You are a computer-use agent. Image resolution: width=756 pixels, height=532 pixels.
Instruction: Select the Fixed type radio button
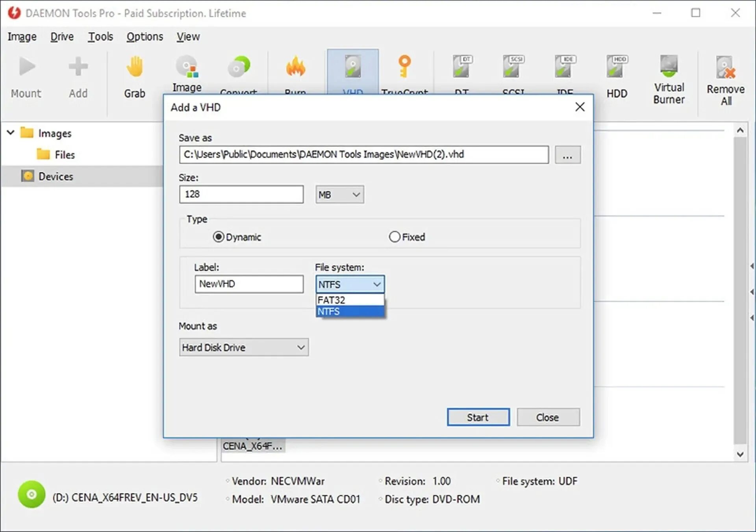click(395, 237)
